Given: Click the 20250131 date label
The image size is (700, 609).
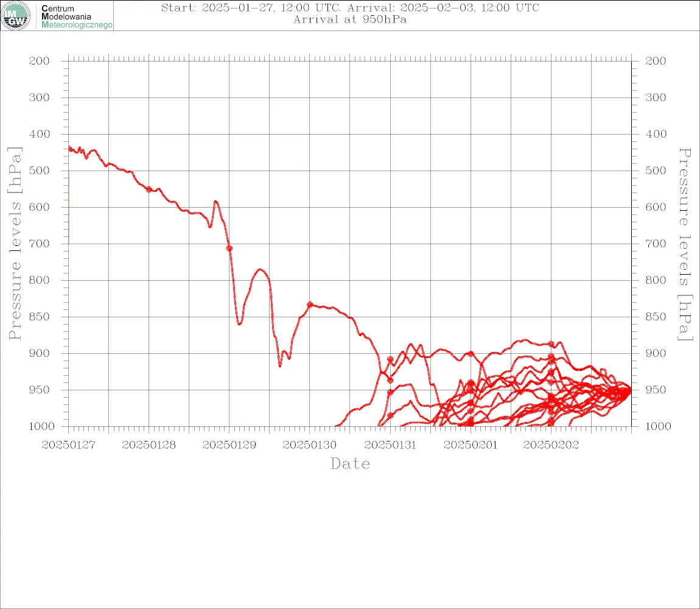Looking at the screenshot, I should click(x=390, y=445).
